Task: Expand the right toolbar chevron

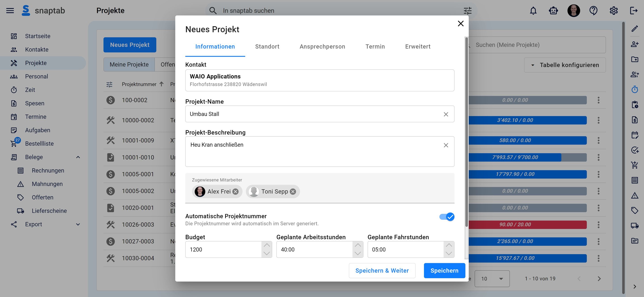Action: click(x=635, y=287)
